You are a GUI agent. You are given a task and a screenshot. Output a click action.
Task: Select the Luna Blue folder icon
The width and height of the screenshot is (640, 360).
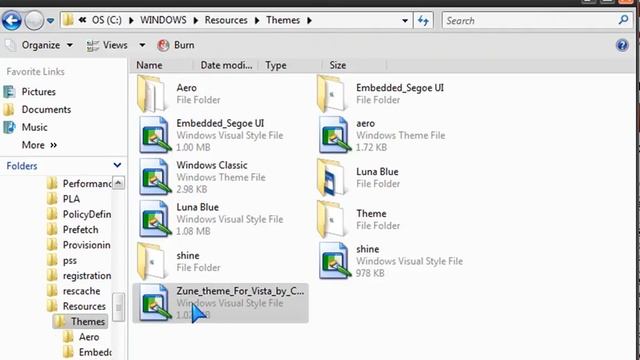tap(332, 177)
